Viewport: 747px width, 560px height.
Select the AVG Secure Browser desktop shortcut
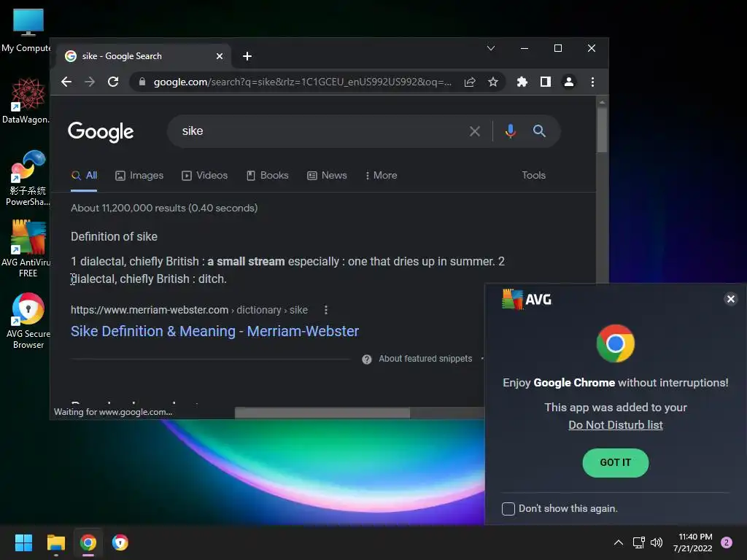(x=28, y=321)
